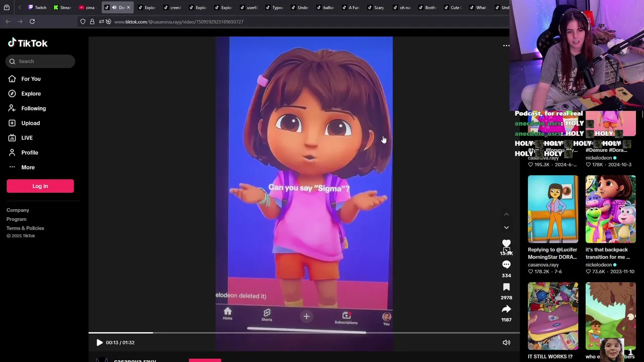
Task: Click the blocked autoplay icon in the address bar
Action: tap(108, 22)
